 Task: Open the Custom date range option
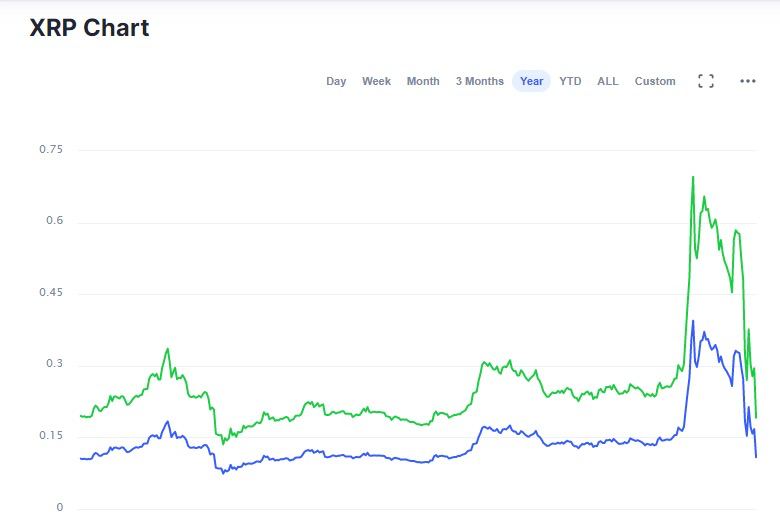(x=655, y=81)
